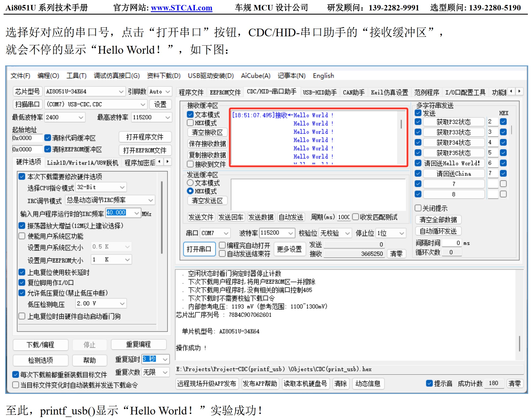Open the 文件(F) menu
The image size is (532, 420).
(x=20, y=76)
